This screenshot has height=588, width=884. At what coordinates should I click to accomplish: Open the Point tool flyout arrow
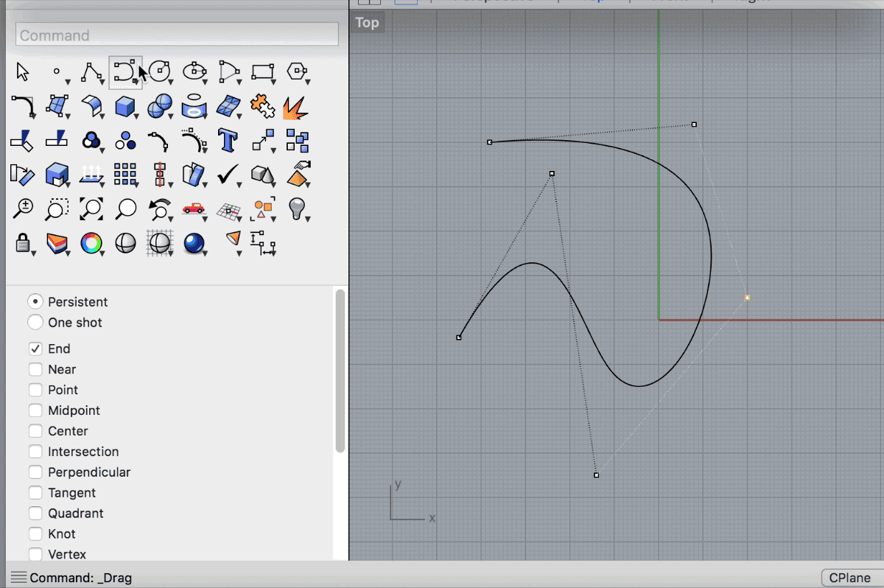coord(67,81)
